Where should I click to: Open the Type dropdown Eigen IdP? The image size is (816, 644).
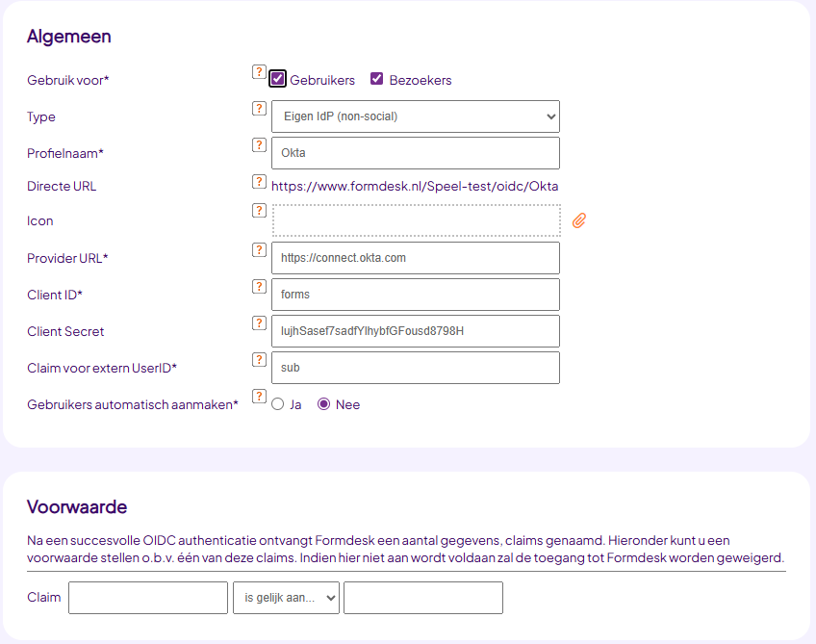416,116
